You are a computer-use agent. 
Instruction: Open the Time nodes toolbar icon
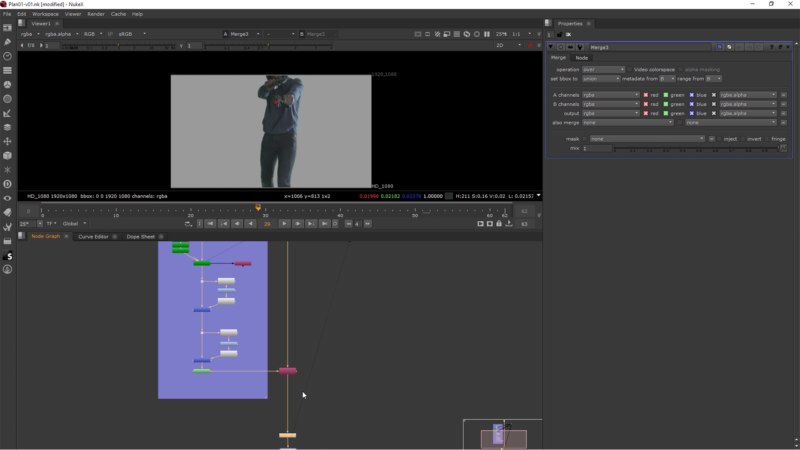[x=7, y=56]
